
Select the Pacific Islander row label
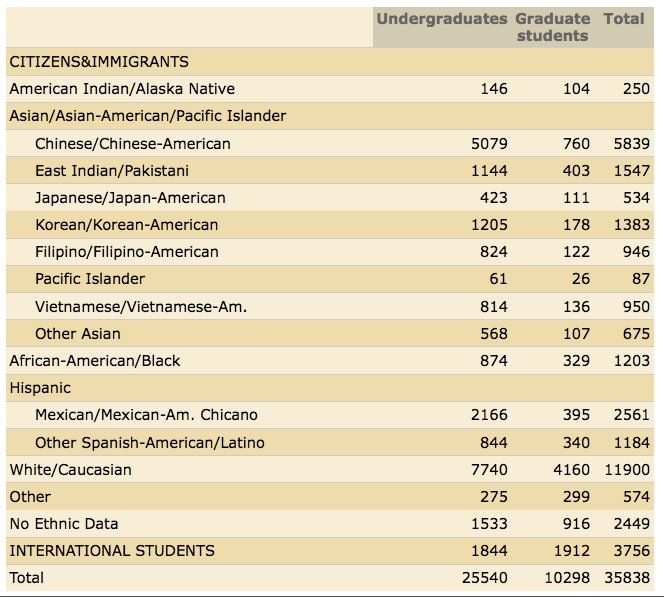coord(90,279)
